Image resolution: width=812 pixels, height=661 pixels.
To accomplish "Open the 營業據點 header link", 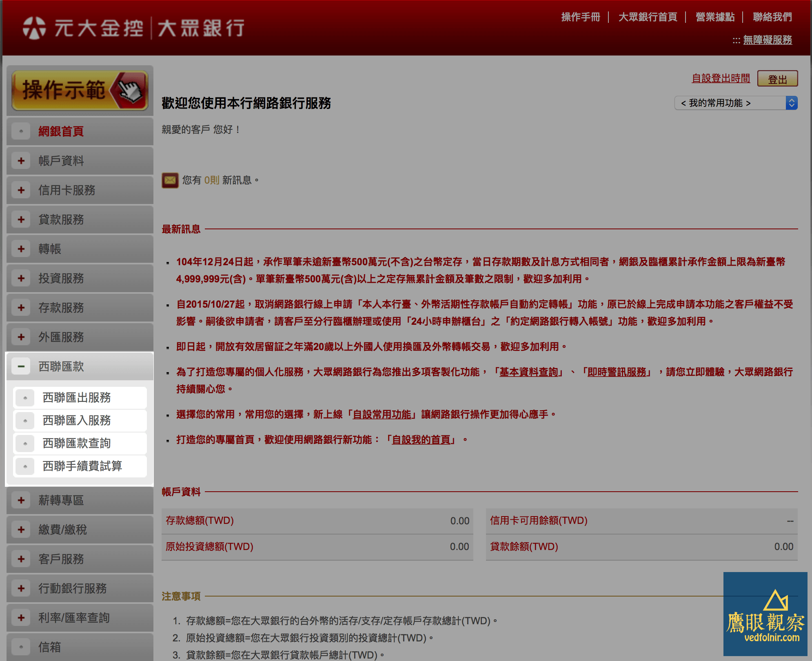I will click(715, 17).
